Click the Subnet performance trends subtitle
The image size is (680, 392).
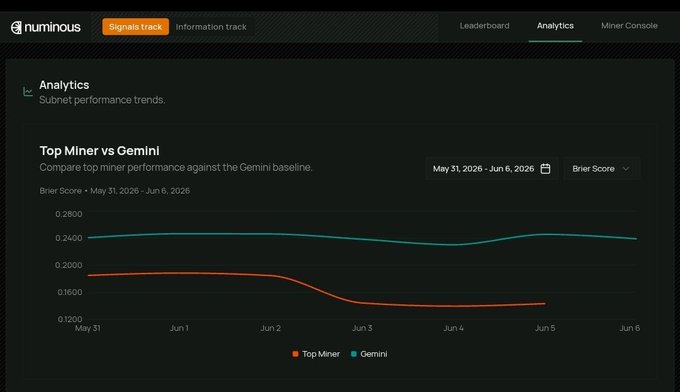tap(102, 100)
